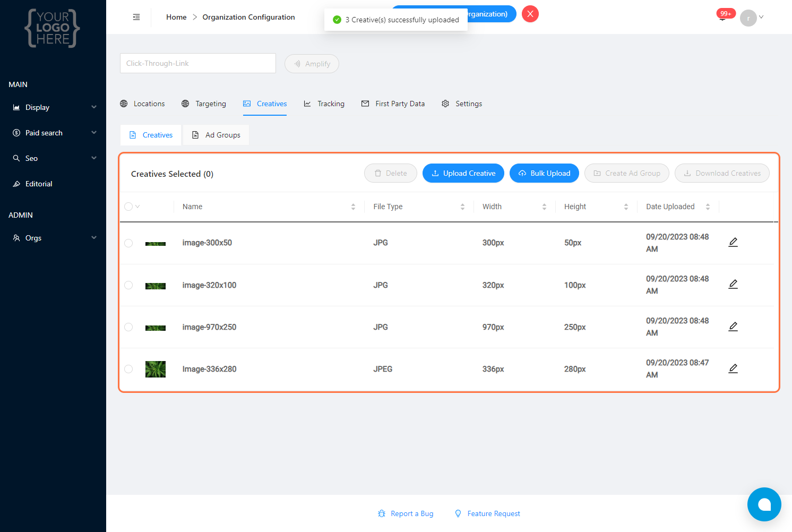Viewport: 792px width, 532px height.
Task: Select the image-300x50 row checkbox
Action: (x=128, y=243)
